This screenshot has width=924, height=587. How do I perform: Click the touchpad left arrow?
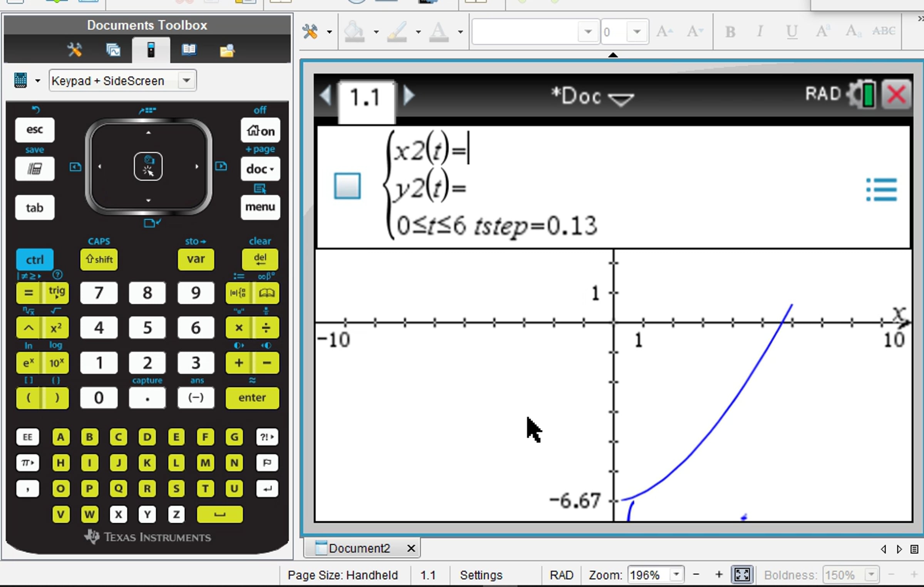point(100,167)
